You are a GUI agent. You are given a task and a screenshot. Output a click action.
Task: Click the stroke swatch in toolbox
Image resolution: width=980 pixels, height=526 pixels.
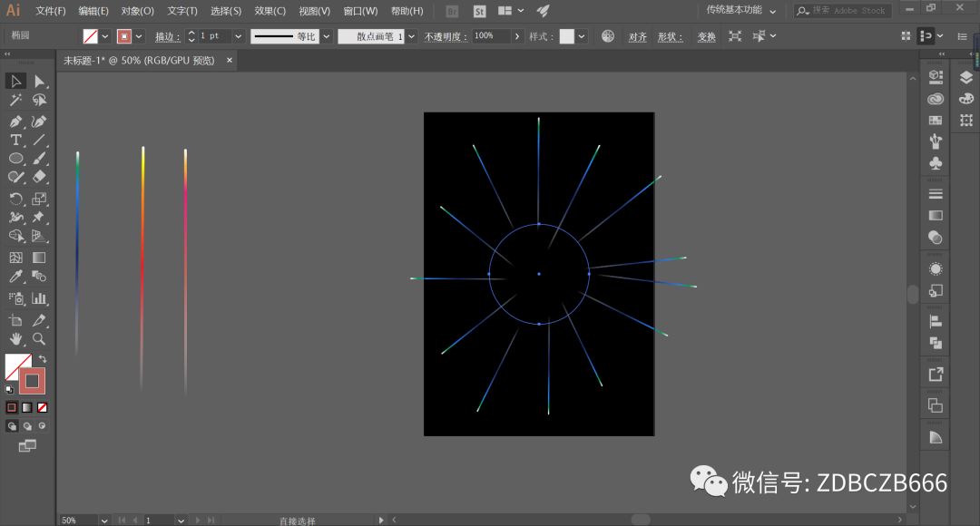pyautogui.click(x=32, y=381)
